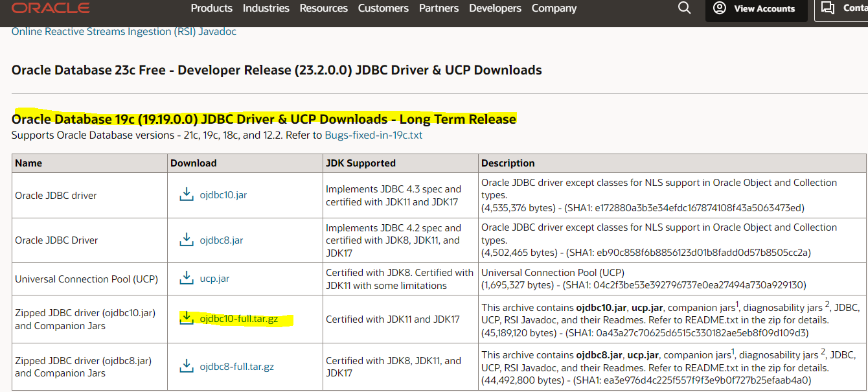
Task: Open the Products menu
Action: 211,8
